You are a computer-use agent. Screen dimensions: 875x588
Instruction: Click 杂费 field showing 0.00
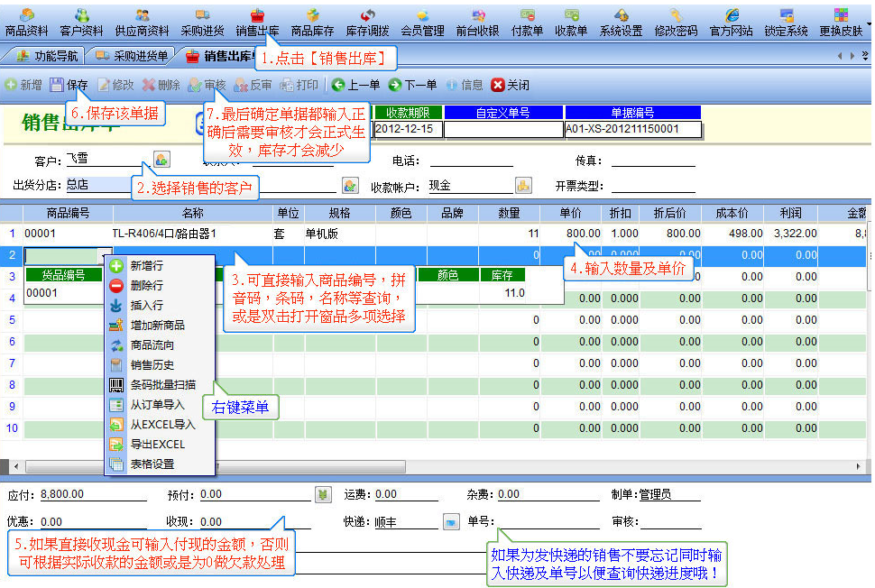[x=548, y=493]
